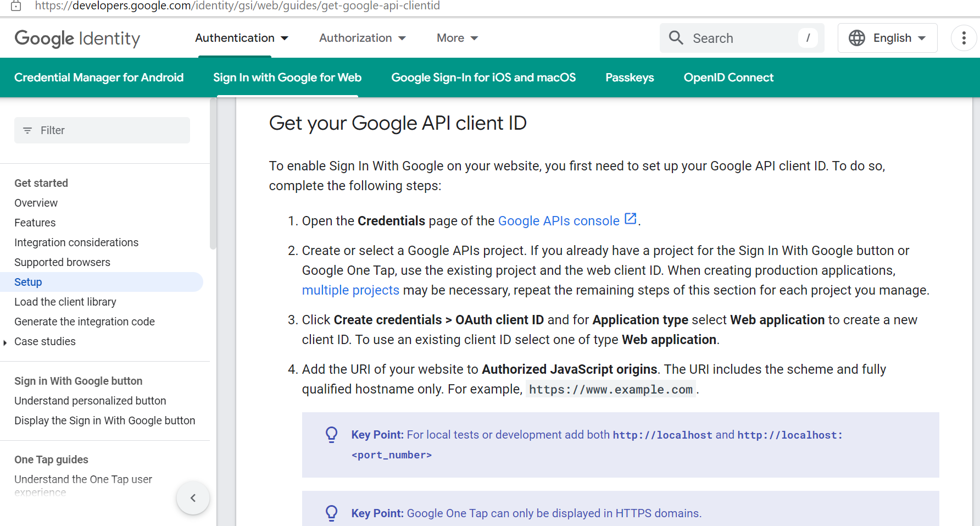This screenshot has height=526, width=980.
Task: Click the One Tap guides heading
Action: coord(51,459)
